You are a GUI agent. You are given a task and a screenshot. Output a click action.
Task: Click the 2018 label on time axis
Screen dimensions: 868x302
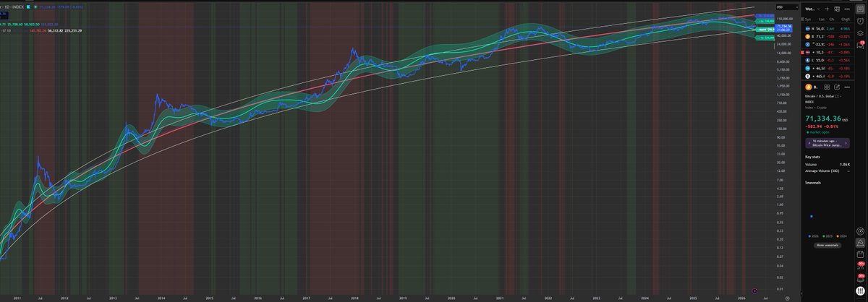point(354,297)
